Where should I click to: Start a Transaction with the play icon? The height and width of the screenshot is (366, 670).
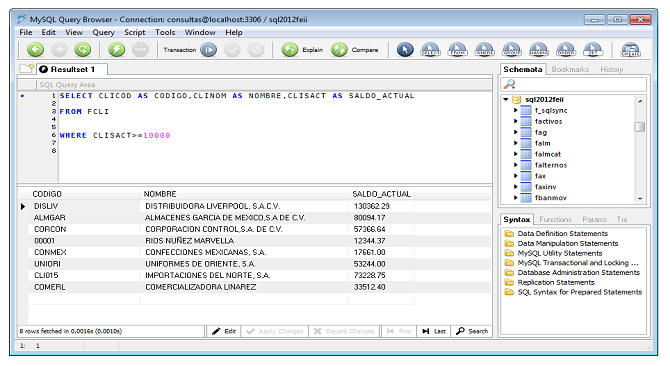tap(209, 50)
